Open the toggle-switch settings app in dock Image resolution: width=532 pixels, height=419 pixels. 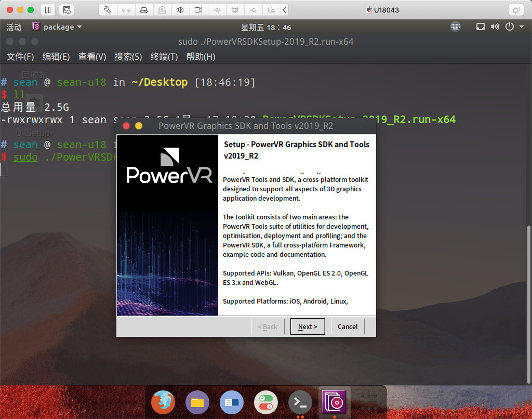point(266,402)
